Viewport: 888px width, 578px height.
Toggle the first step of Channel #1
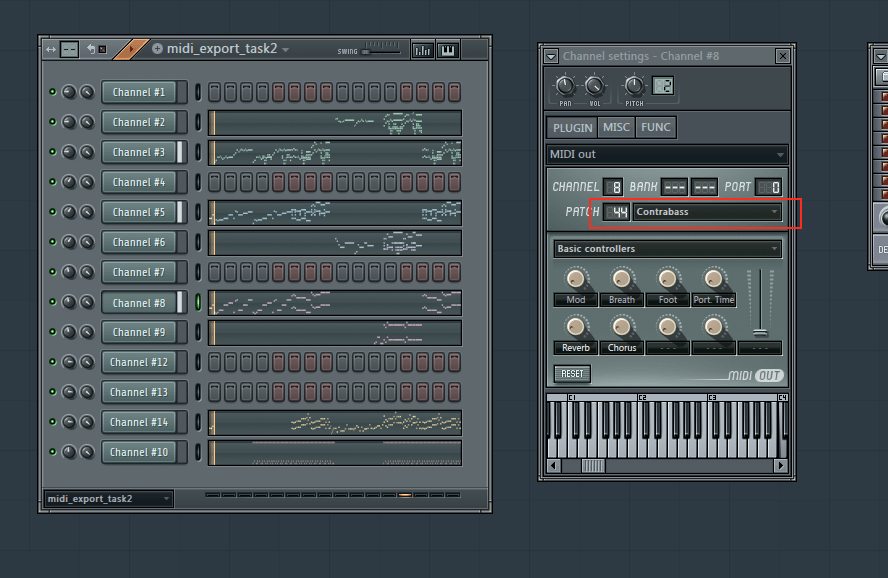pos(214,92)
